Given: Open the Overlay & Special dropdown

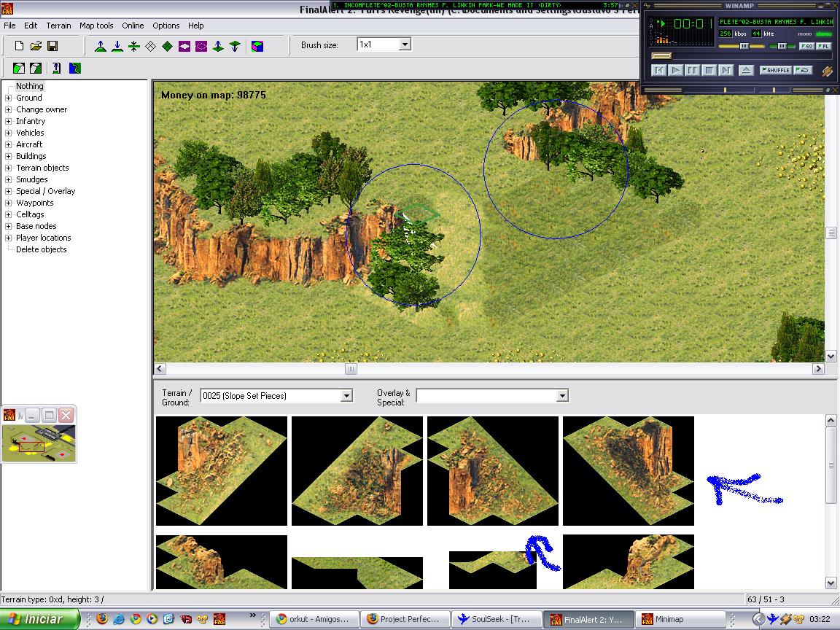Looking at the screenshot, I should 562,396.
